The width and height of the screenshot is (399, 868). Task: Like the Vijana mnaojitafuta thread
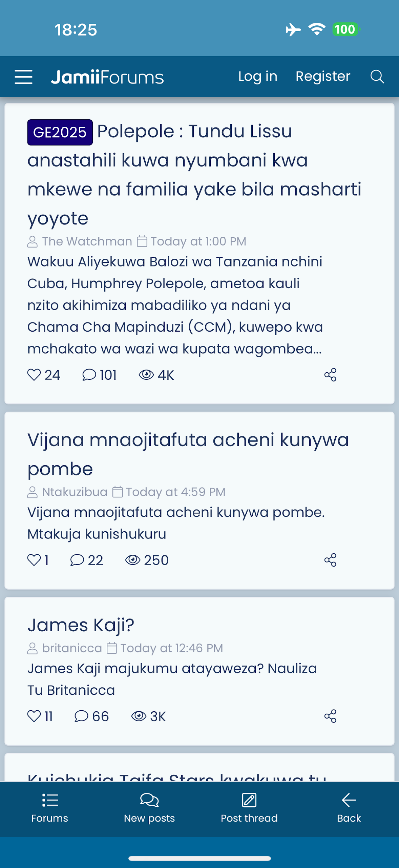pyautogui.click(x=34, y=560)
